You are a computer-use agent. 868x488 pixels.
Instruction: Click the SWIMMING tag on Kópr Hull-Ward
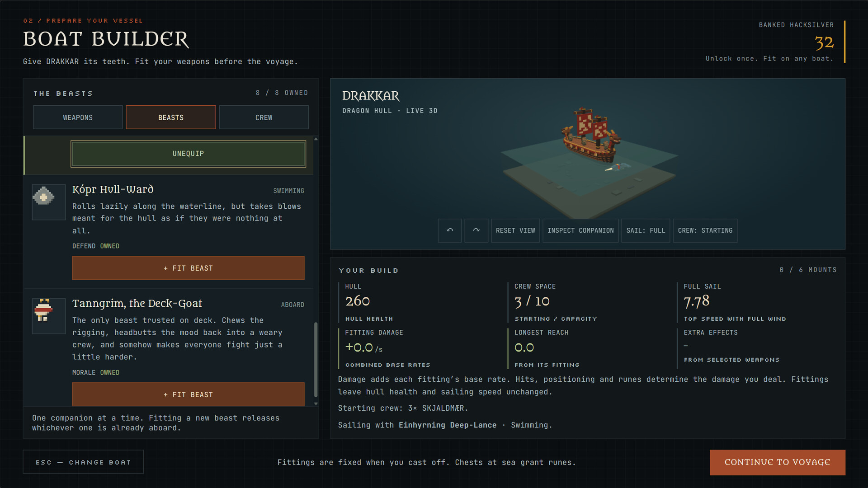288,191
